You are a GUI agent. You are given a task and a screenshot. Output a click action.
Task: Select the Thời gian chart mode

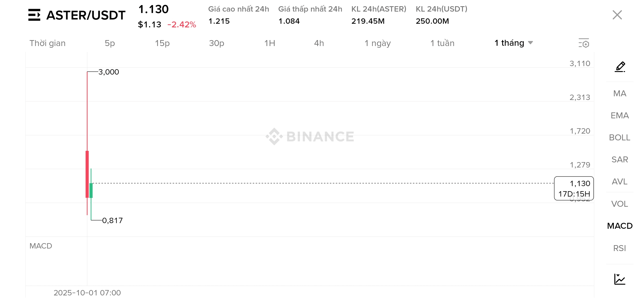47,43
